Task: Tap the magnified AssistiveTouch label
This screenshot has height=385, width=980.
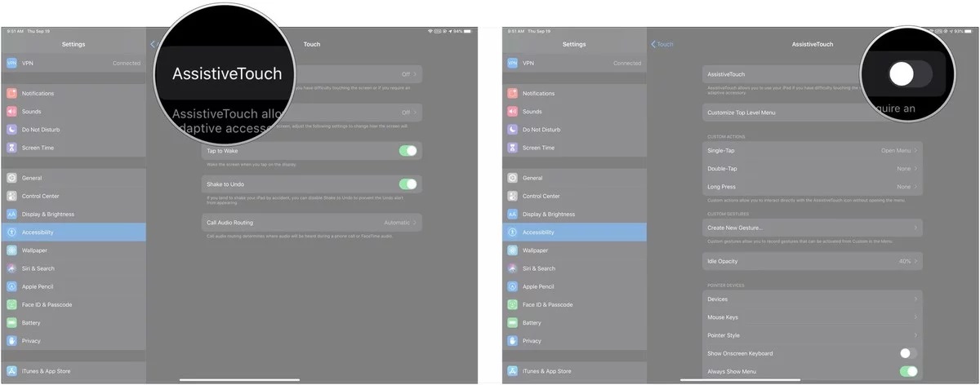Action: click(226, 73)
